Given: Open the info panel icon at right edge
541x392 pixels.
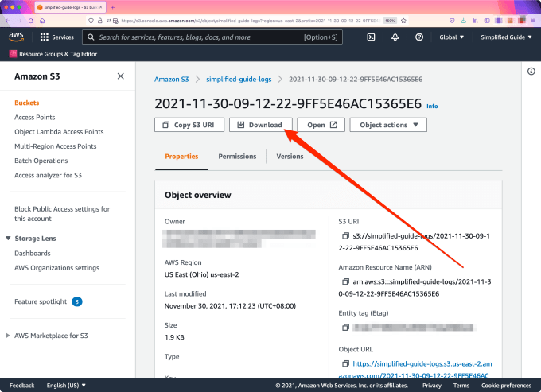Looking at the screenshot, I should (x=531, y=72).
